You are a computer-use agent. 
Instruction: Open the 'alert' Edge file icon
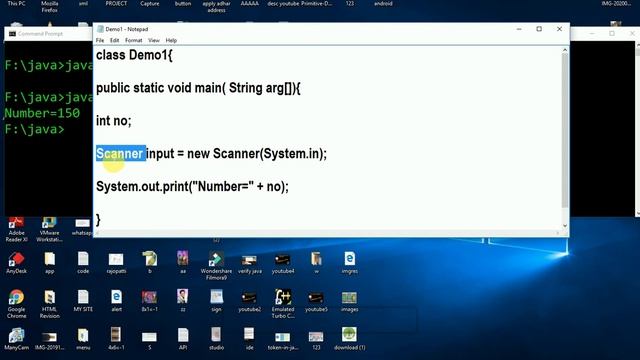pyautogui.click(x=116, y=301)
